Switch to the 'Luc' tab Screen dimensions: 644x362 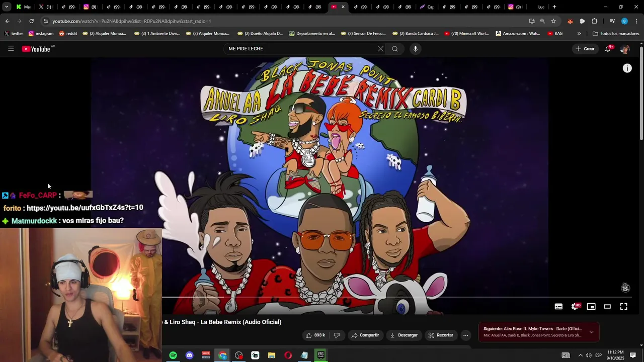click(541, 7)
